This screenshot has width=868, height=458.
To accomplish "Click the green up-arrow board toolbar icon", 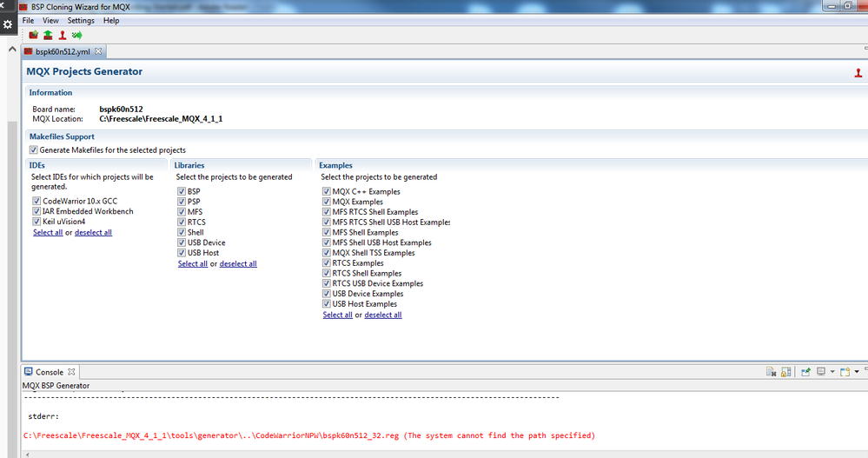I will pyautogui.click(x=48, y=35).
